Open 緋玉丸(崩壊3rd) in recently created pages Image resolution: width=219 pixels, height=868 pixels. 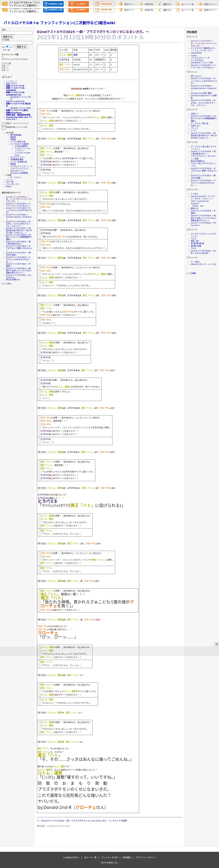pyautogui.click(x=13, y=280)
